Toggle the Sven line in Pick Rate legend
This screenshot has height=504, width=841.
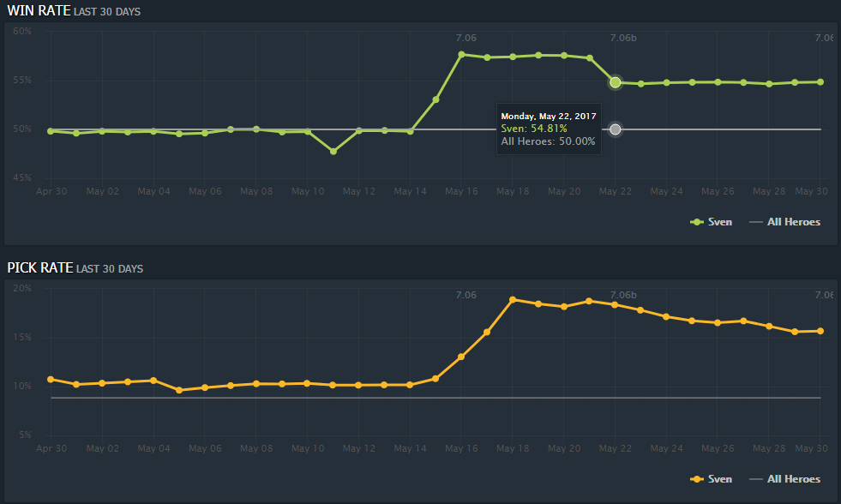click(x=720, y=479)
